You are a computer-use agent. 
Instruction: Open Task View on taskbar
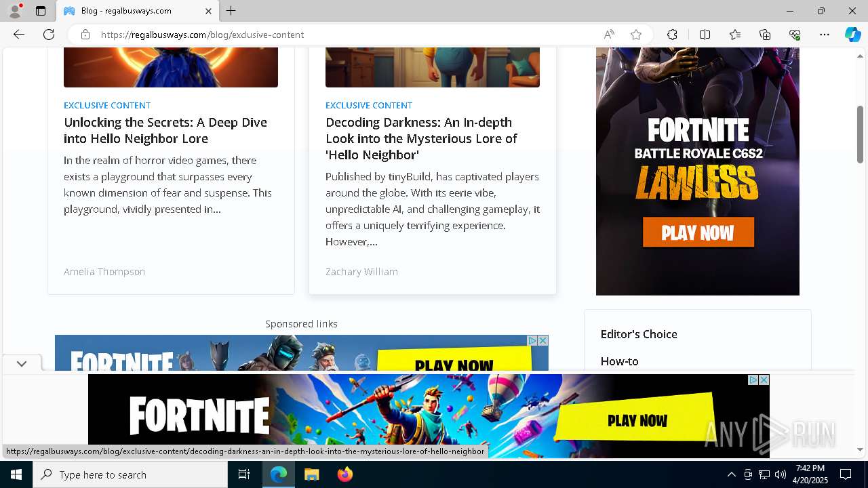(x=244, y=474)
